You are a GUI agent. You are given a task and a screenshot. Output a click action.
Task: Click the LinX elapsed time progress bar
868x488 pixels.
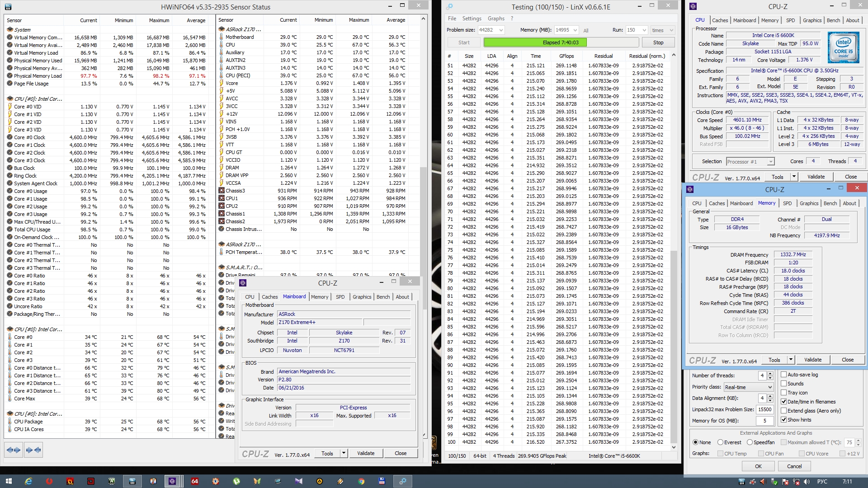(561, 42)
